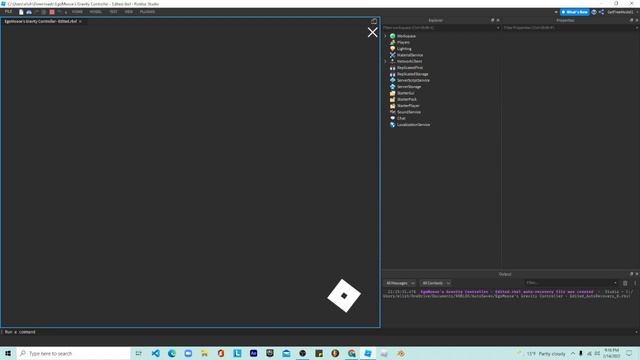Open the account username dropdown

(622, 12)
